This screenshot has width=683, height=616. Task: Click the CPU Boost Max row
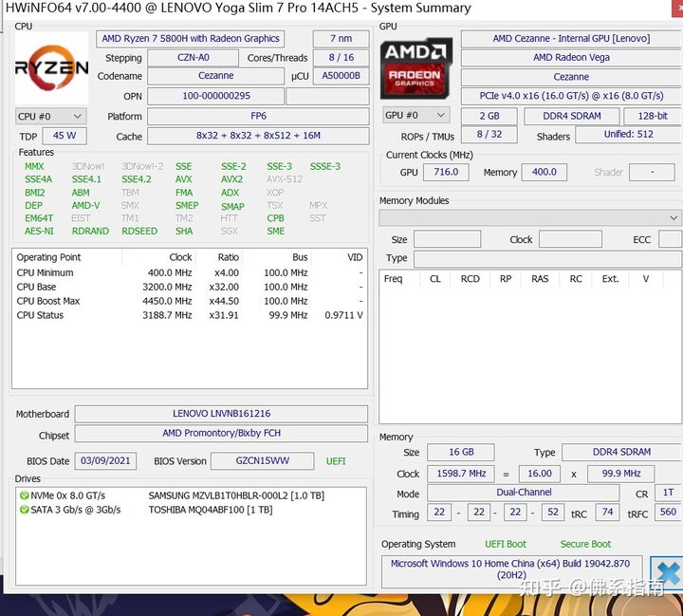coord(190,301)
